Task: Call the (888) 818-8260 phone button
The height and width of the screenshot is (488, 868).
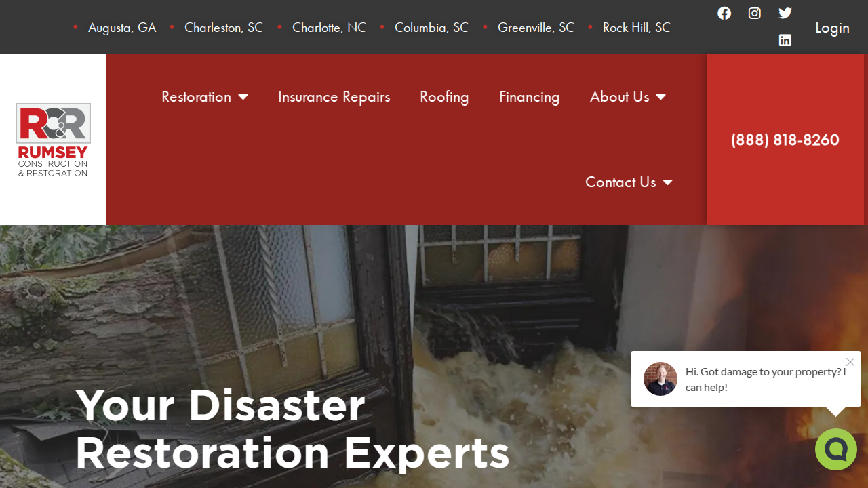Action: tap(785, 140)
